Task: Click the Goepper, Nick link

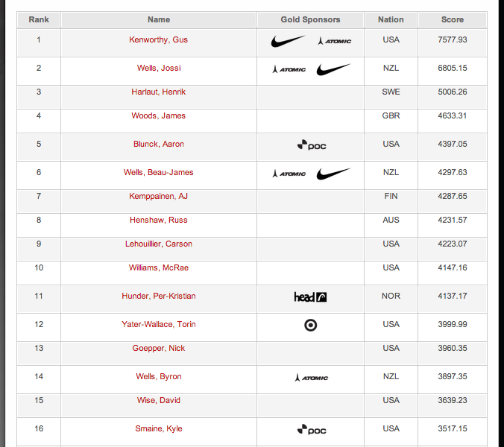Action: tap(158, 348)
